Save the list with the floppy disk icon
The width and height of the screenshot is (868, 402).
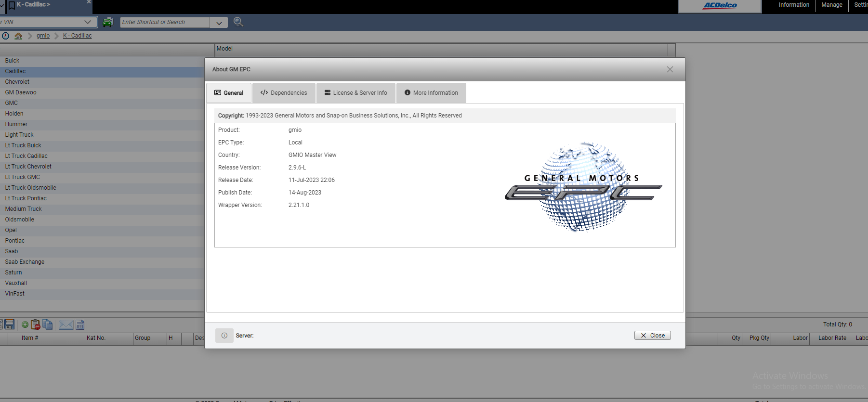[9, 324]
